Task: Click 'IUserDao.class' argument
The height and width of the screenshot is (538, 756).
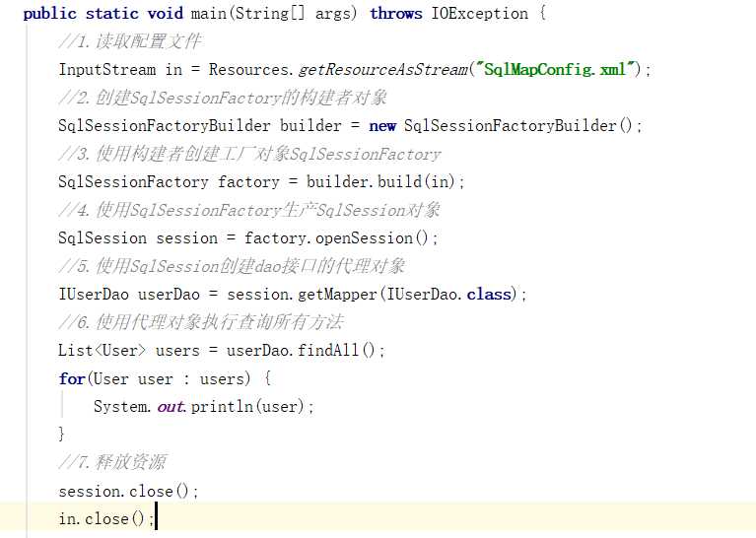Action: click(448, 294)
